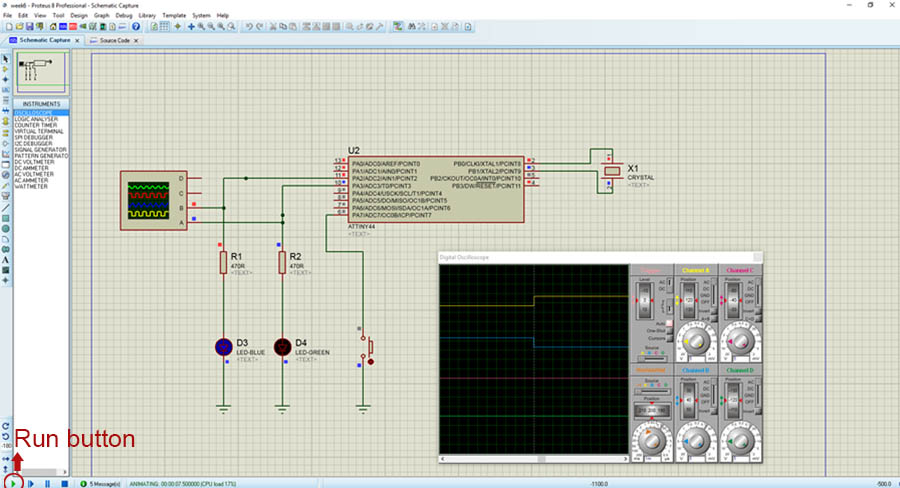The height and width of the screenshot is (488, 900).
Task: Open the Debug menu
Action: click(x=123, y=16)
